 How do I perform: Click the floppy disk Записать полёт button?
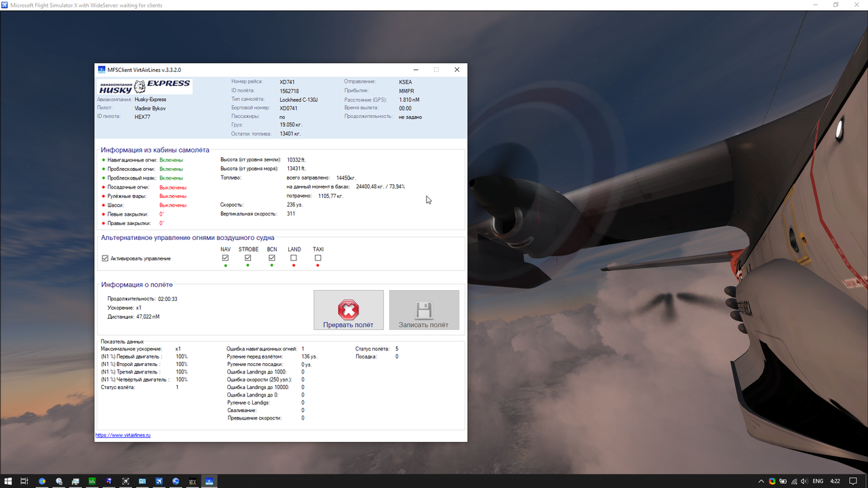click(x=424, y=310)
